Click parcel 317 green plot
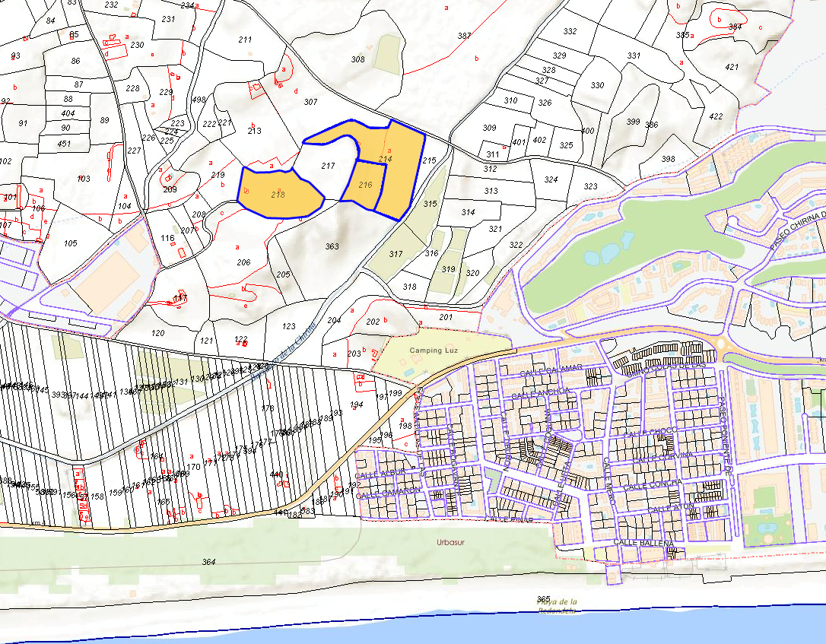Viewport: 826px width, 644px height. (396, 254)
